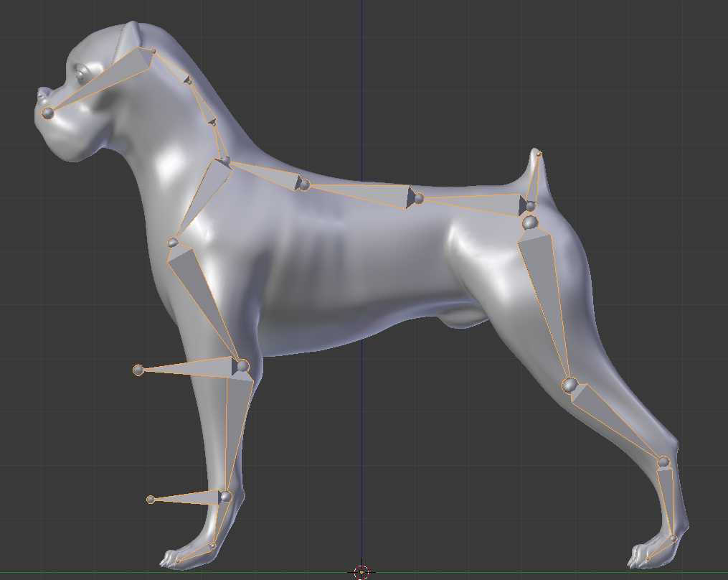This screenshot has width=728, height=580.
Task: Click the rear knee joint sphere
Action: (570, 384)
